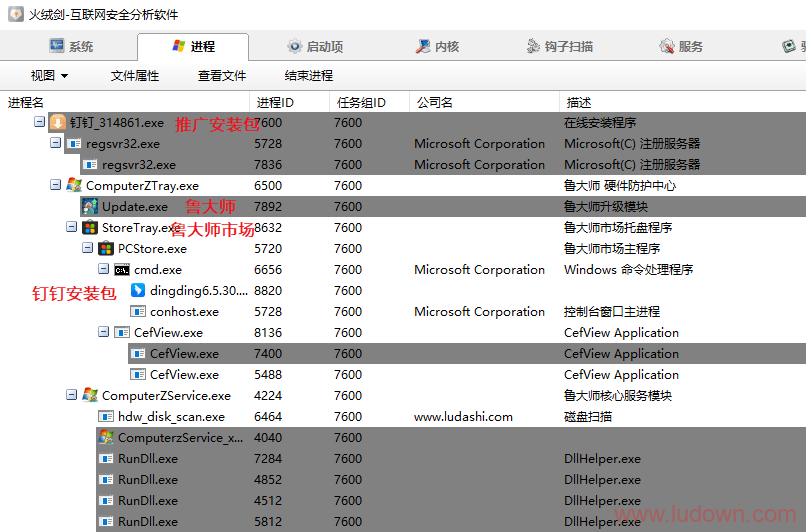Click the 钉钉_314861.exe installer icon

tap(58, 122)
